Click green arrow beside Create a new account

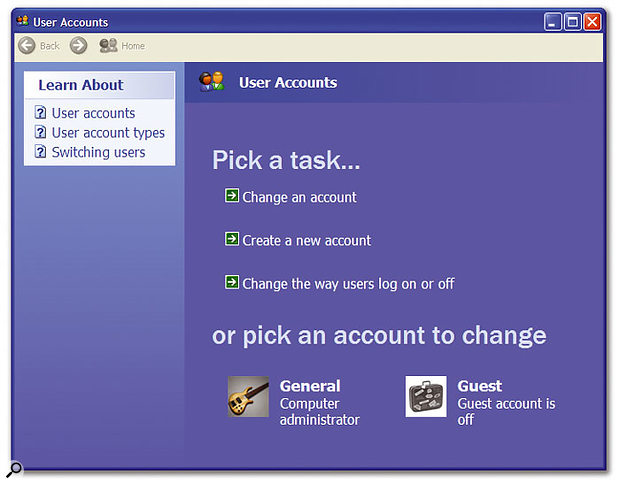click(x=232, y=239)
